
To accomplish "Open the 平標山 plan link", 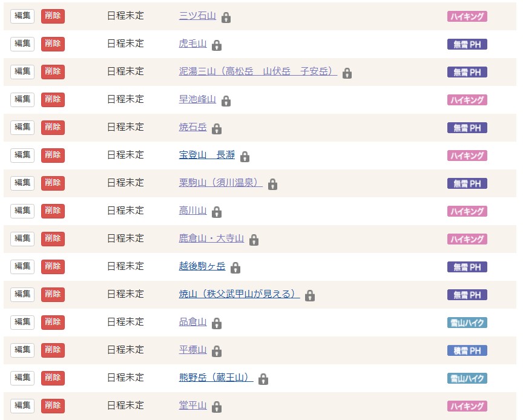I will point(192,350).
